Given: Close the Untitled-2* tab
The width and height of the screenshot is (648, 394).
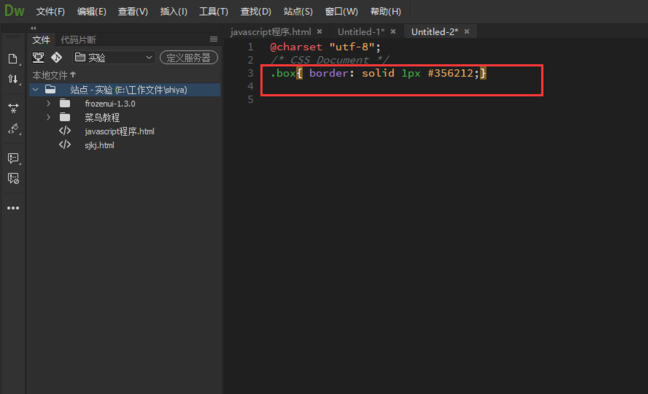Looking at the screenshot, I should [467, 31].
